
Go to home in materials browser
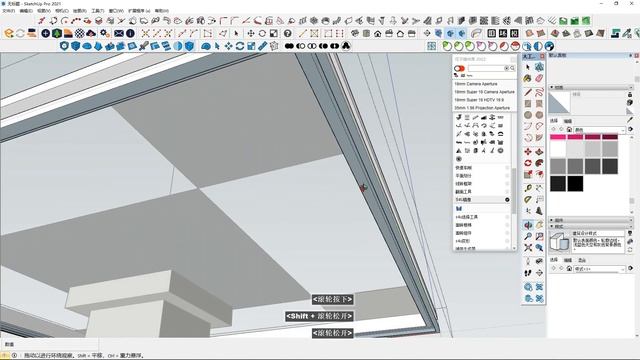569,129
